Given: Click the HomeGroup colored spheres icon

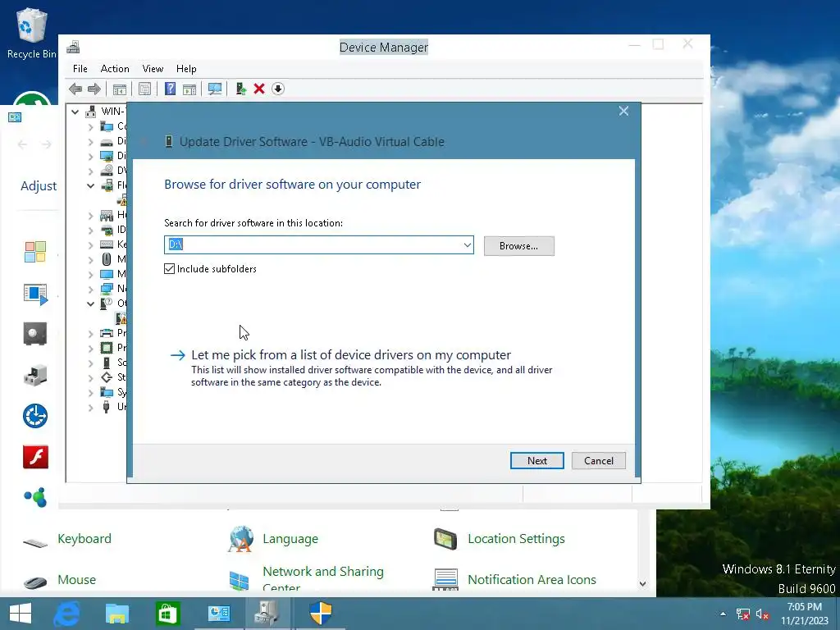Looking at the screenshot, I should coord(35,497).
